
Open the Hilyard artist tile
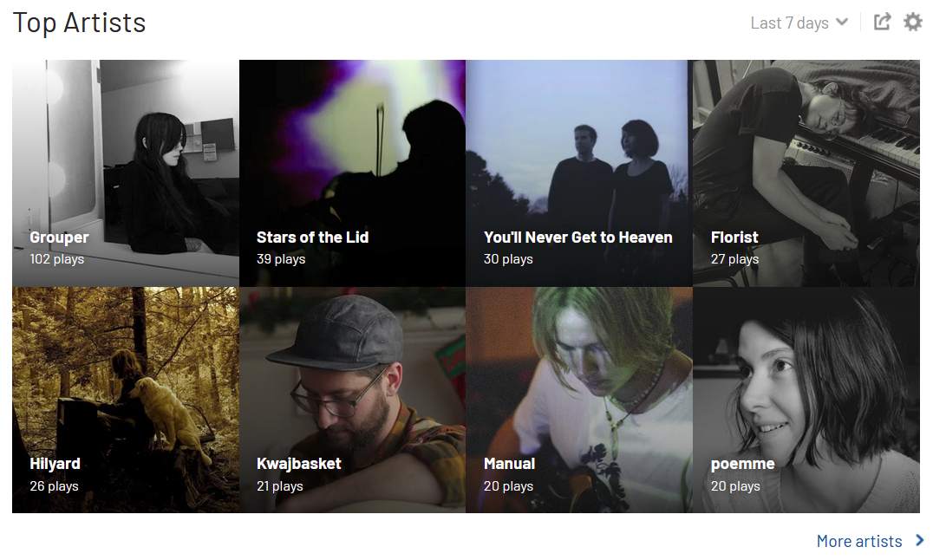coord(126,400)
